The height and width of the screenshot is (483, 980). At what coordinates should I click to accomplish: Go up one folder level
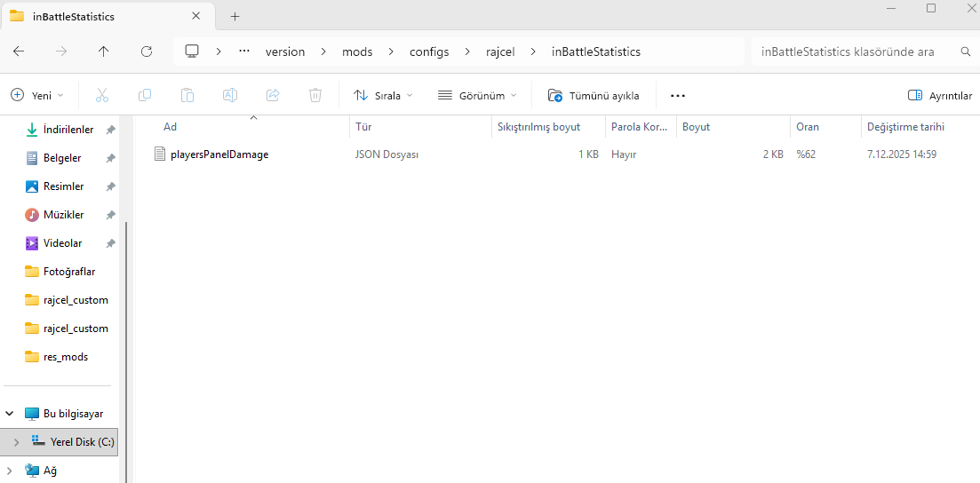point(104,51)
